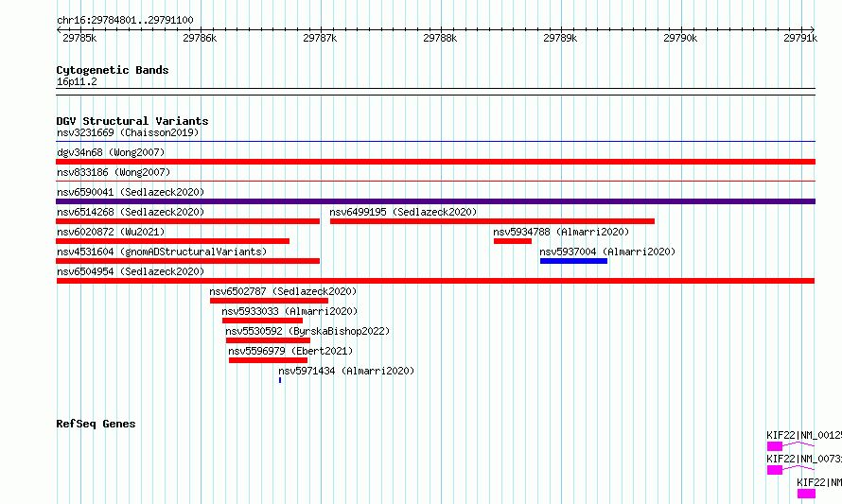Open nsv4531604 (gnomADStructuralVariants) label

(x=162, y=252)
